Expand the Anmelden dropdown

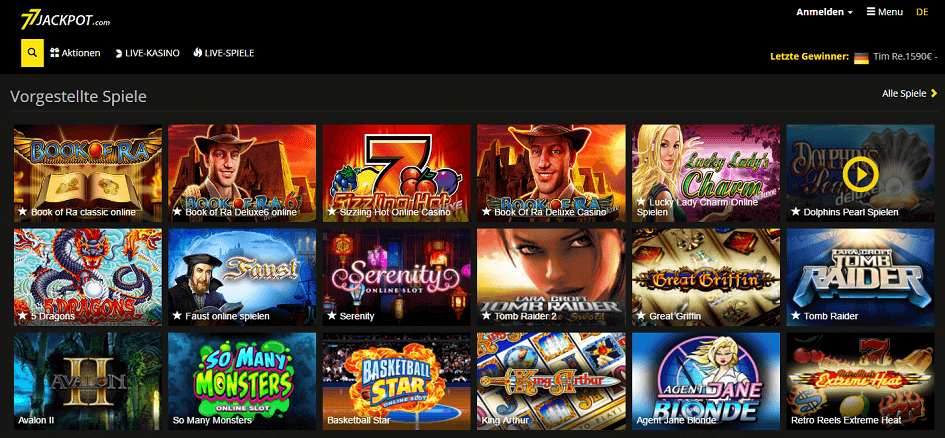point(824,12)
